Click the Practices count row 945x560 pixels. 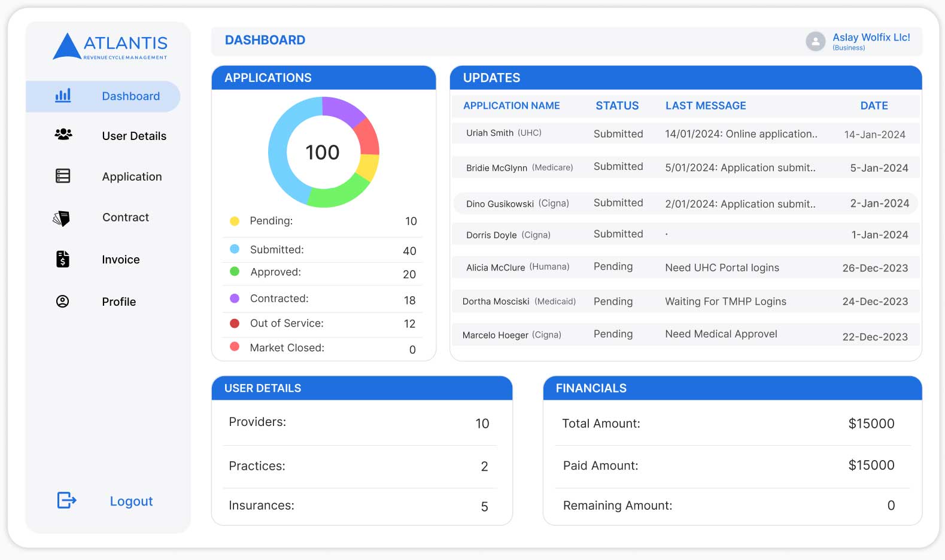coord(359,467)
